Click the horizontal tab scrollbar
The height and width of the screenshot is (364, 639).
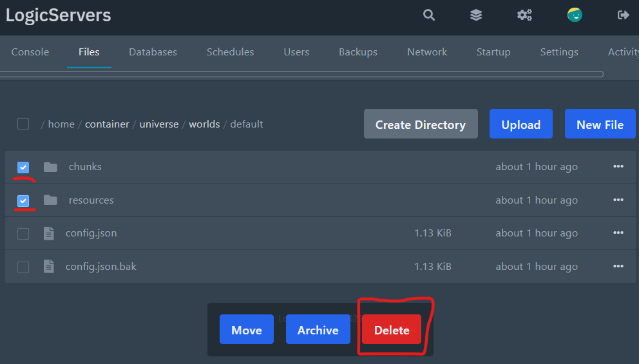[x=301, y=74]
